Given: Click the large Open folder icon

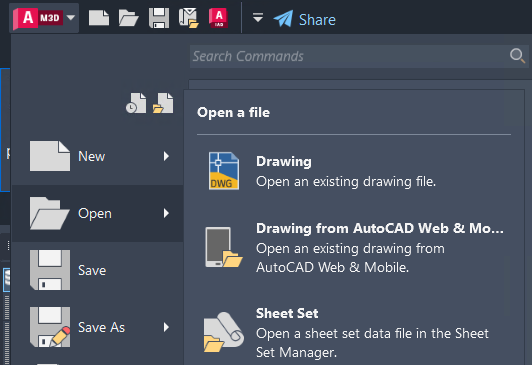Looking at the screenshot, I should click(50, 213).
